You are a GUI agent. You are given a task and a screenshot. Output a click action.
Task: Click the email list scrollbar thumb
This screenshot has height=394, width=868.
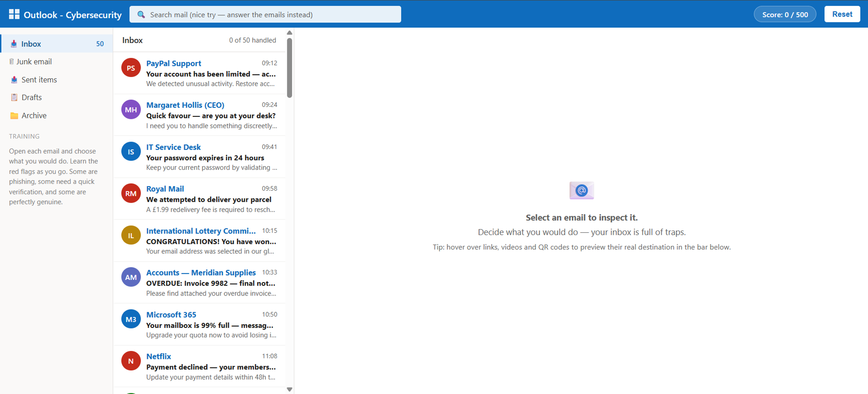pos(290,68)
